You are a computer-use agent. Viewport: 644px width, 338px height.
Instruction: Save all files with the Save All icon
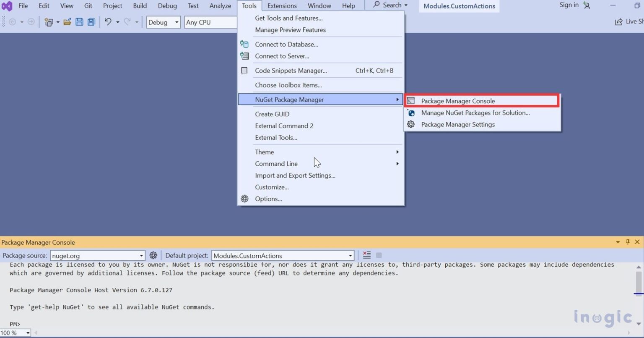pos(91,21)
